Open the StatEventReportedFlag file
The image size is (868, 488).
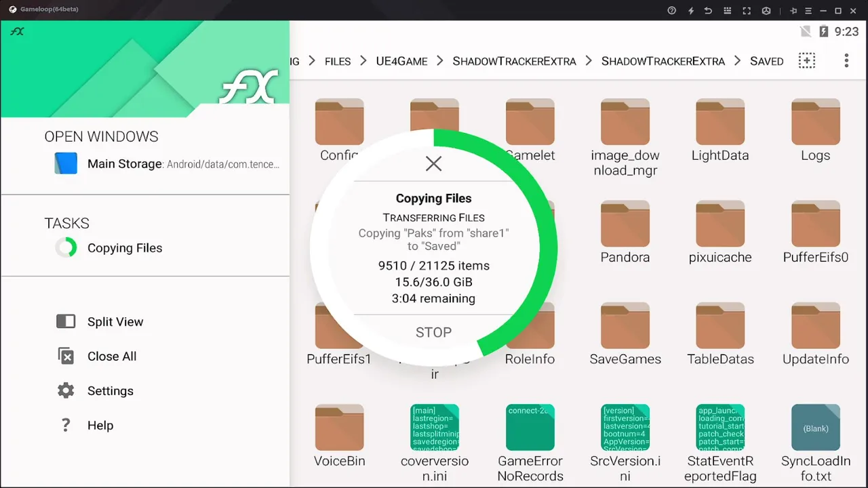tap(720, 443)
